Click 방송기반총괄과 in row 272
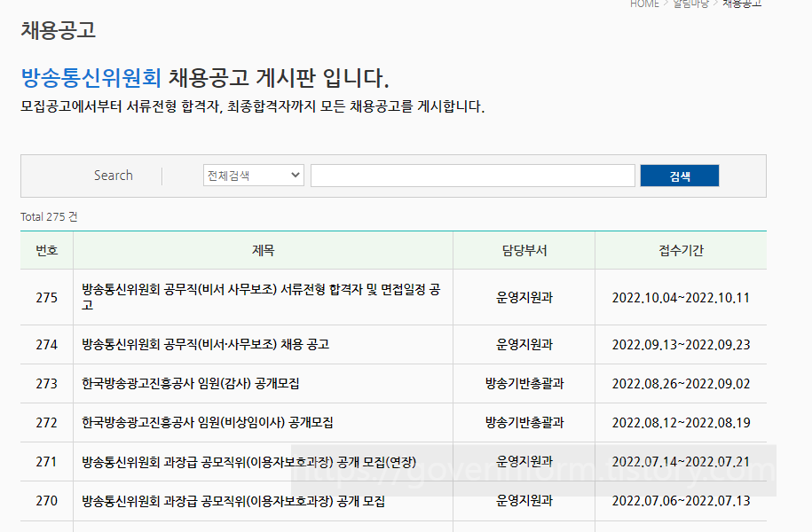This screenshot has height=532, width=812. (524, 423)
